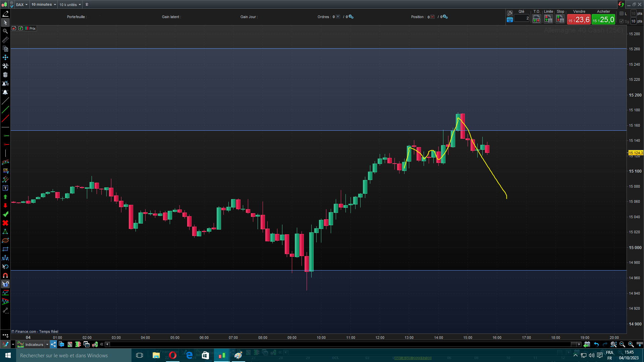Select the text annotation tool
644x362 pixels.
click(5, 188)
